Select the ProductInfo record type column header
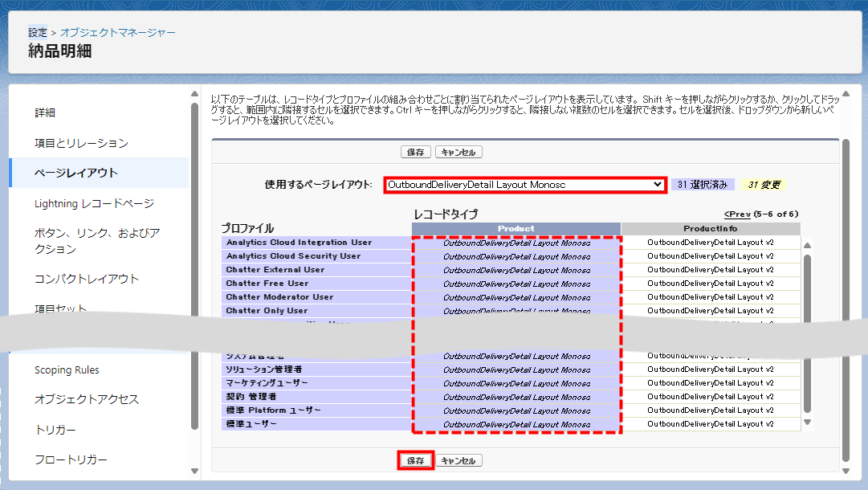 click(x=710, y=229)
